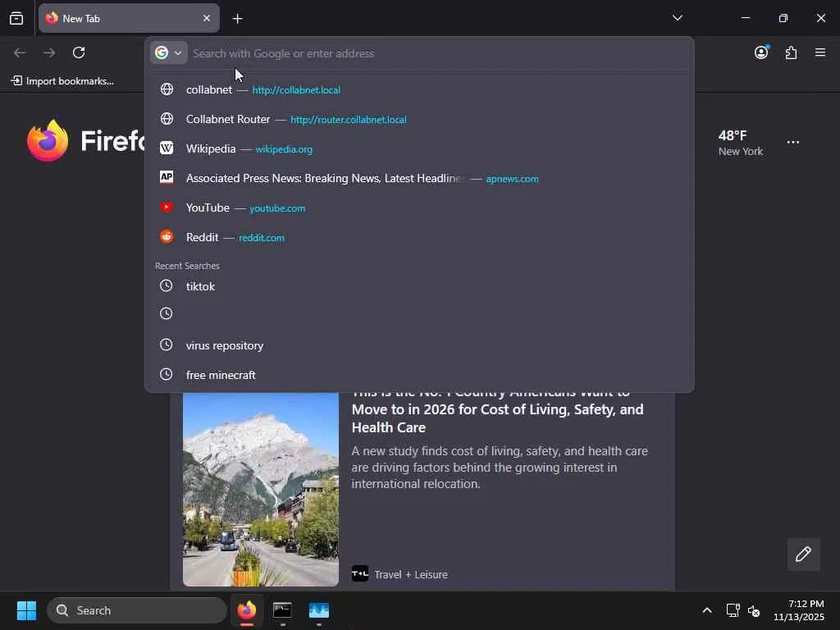The width and height of the screenshot is (840, 630).
Task: Select the Wikipedia suggestion
Action: pos(419,148)
